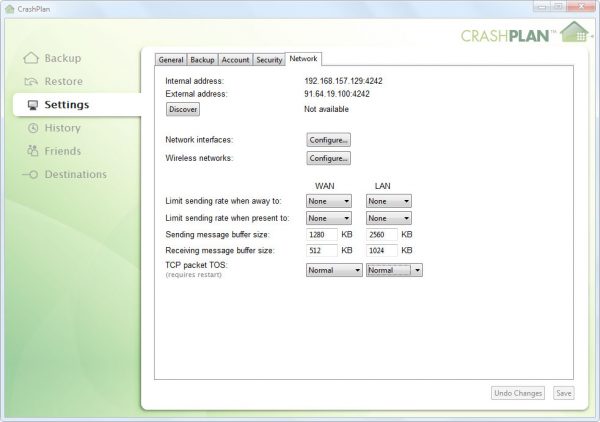Go to the History section

pos(62,128)
